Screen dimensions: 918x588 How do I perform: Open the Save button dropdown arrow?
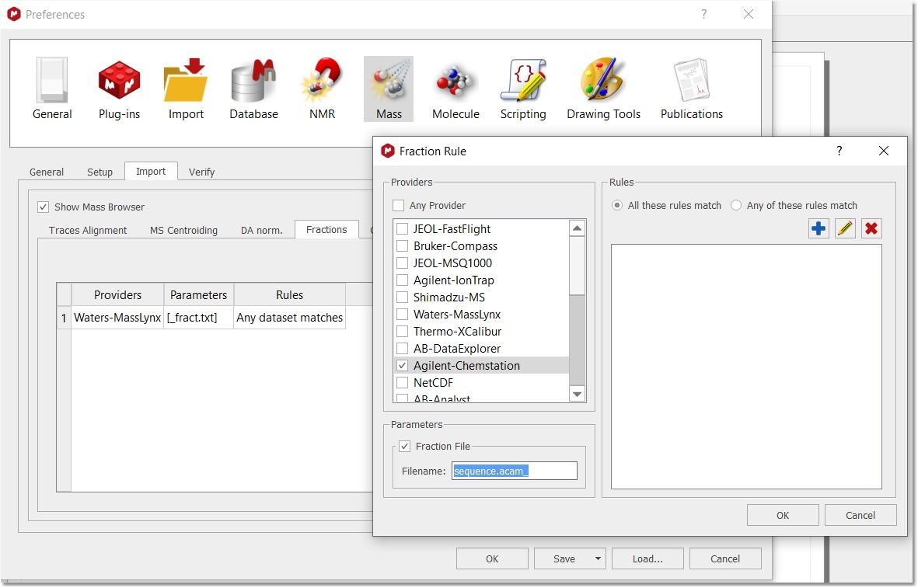pos(598,558)
